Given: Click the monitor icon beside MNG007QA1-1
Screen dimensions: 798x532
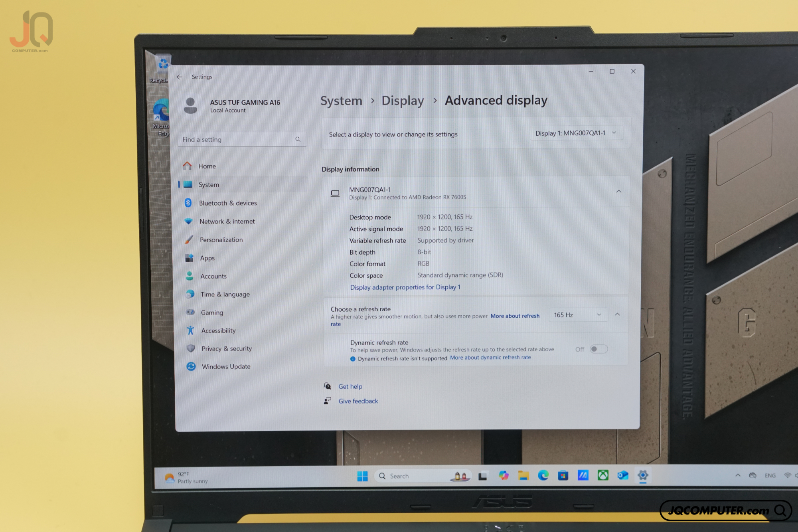Looking at the screenshot, I should coord(335,193).
